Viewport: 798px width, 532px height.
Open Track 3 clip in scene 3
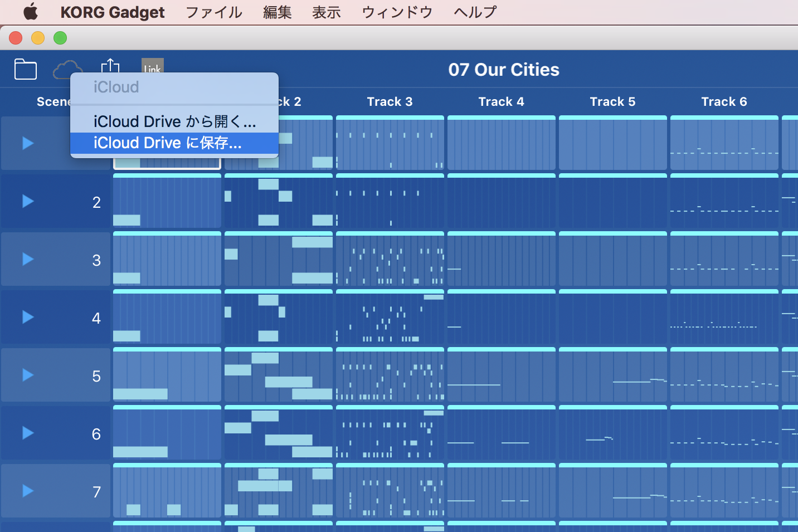tap(390, 258)
